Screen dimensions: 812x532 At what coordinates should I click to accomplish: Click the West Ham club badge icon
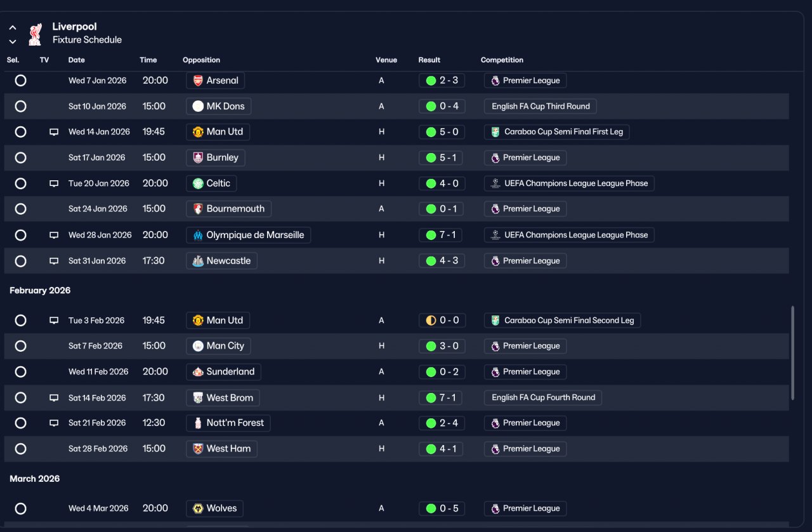198,449
